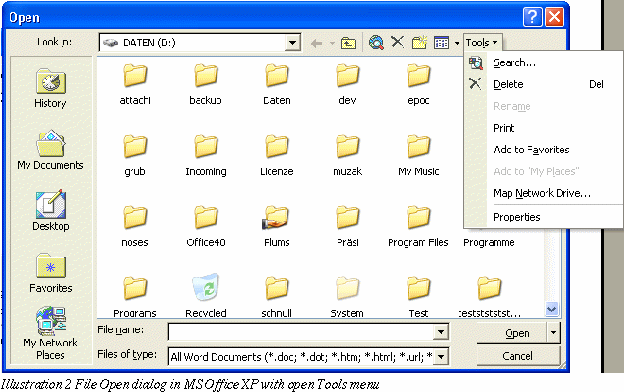Choose Delete from Tools menu
Image resolution: width=625 pixels, height=392 pixels.
pos(544,84)
